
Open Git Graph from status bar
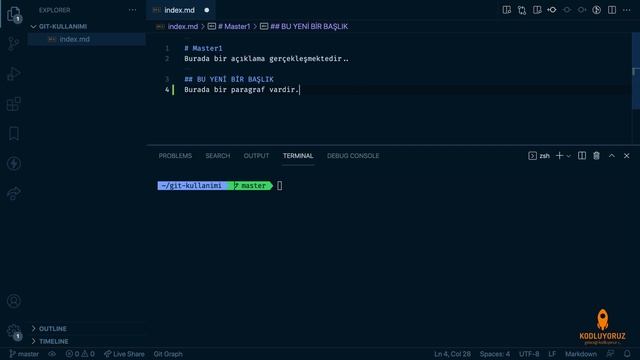168,354
